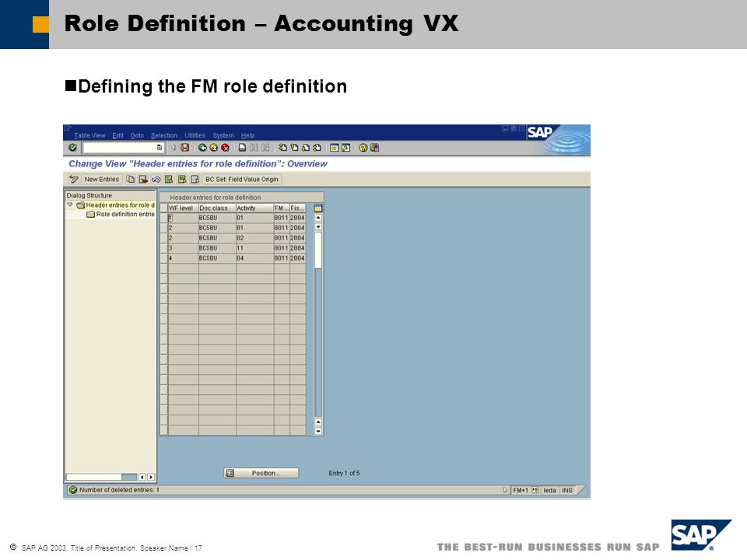Click the Display/Change pencil toggle icon
747x560 pixels.
pyautogui.click(x=73, y=179)
